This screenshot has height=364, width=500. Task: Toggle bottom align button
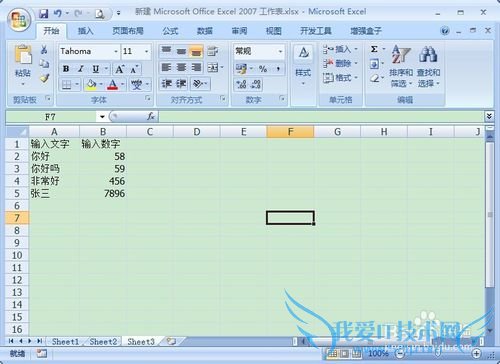click(196, 51)
